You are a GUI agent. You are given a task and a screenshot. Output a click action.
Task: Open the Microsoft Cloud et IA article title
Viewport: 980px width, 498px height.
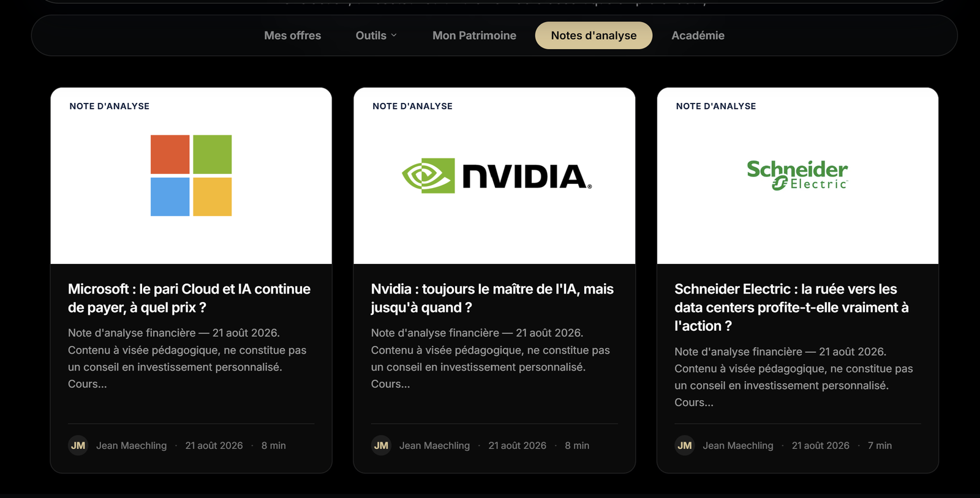(189, 298)
